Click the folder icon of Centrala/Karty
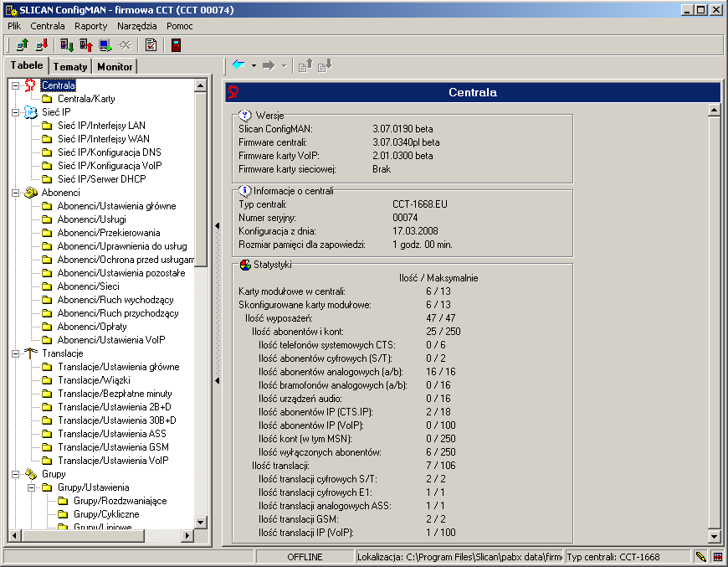 [47, 99]
